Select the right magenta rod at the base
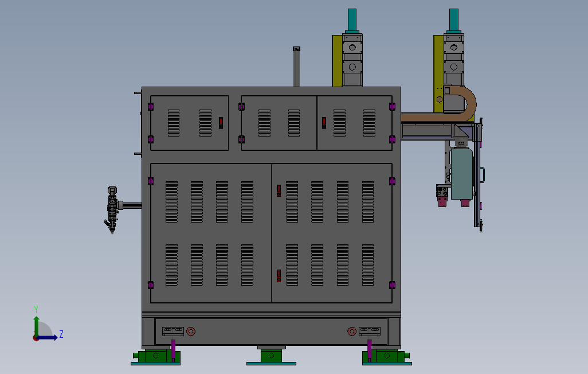 pyautogui.click(x=370, y=350)
